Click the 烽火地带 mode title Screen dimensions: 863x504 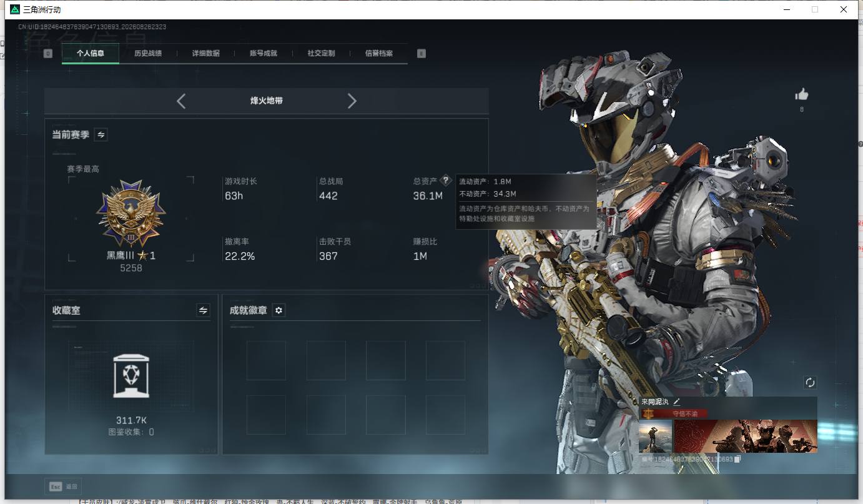pos(267,101)
